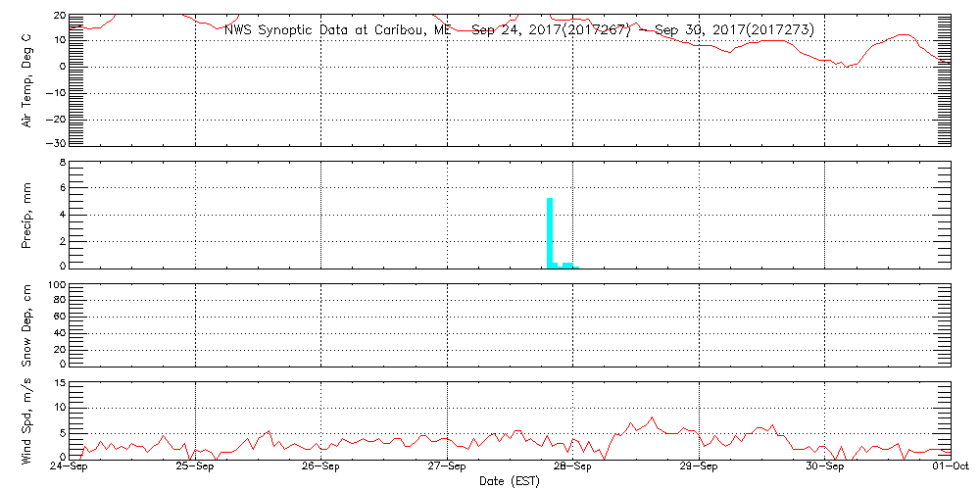Click the "25-Sep" date tick label
Viewport: 980px width, 490px height.
(195, 467)
